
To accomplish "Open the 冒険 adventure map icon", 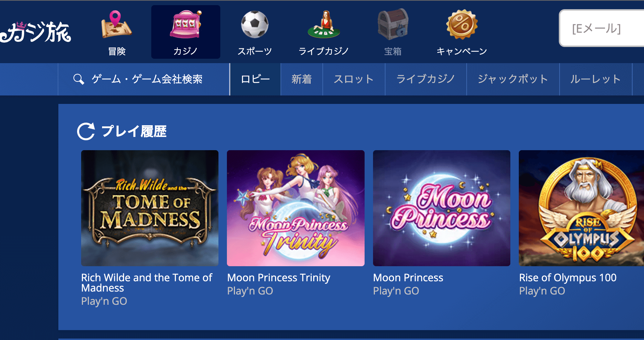I will 116,24.
